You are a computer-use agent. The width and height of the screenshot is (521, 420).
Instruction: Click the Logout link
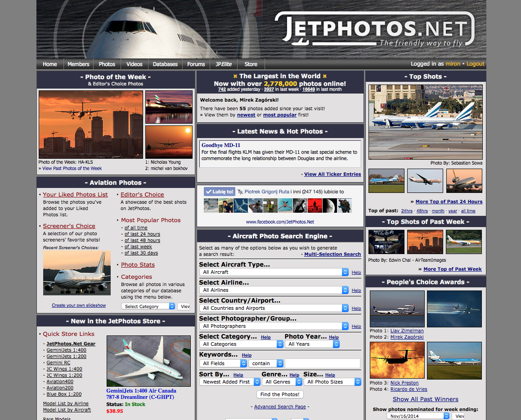(476, 64)
